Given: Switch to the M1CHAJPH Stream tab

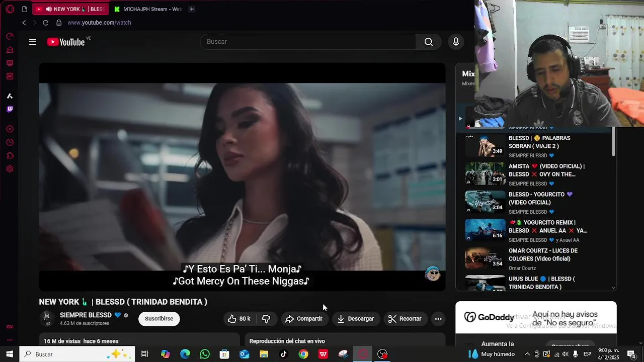Looking at the screenshot, I should pos(147,9).
